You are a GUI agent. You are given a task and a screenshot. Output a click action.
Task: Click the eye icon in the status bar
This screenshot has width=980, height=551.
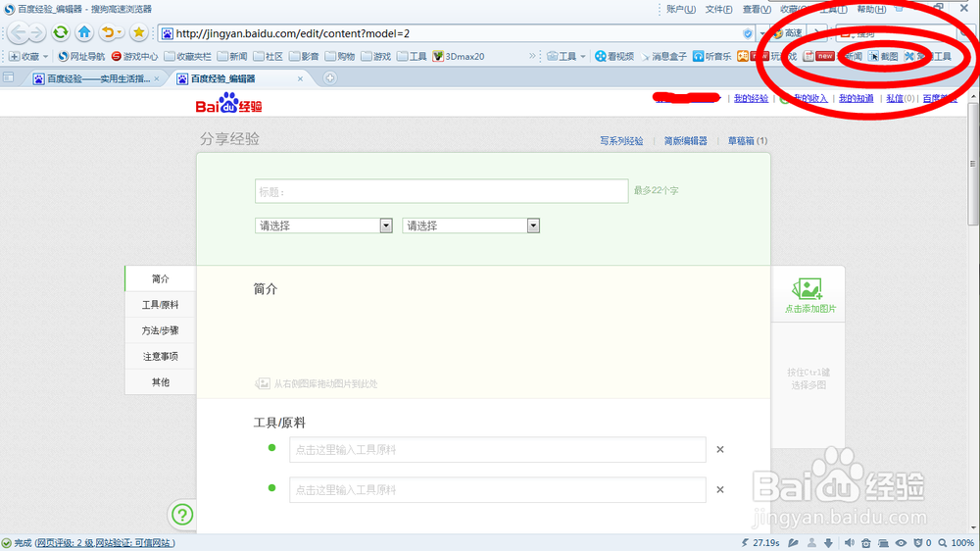(x=901, y=543)
